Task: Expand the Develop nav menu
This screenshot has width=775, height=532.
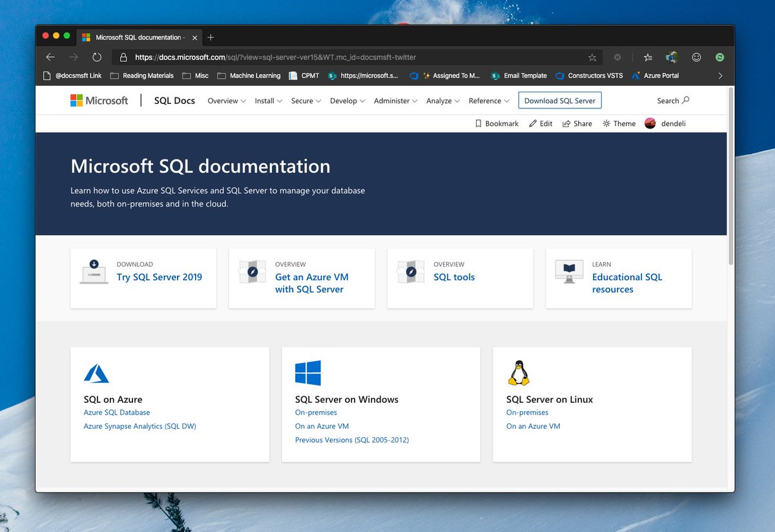Action: 347,101
